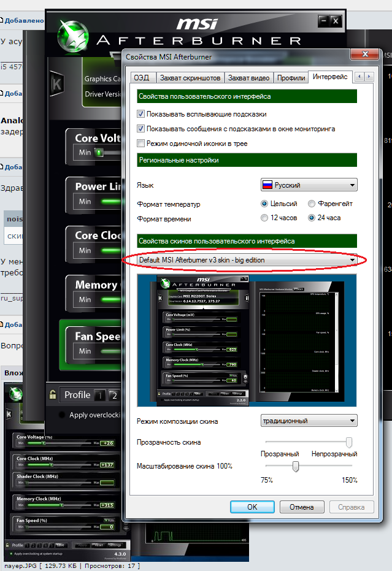Click the Driver Version text in main window
Viewport: 392px width, 571px height.
(102, 94)
